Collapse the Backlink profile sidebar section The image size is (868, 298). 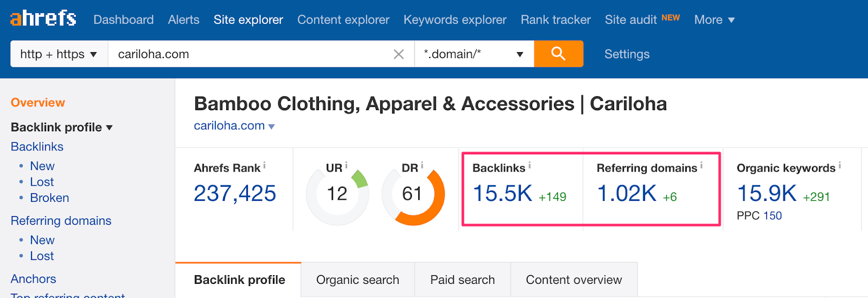pos(109,128)
